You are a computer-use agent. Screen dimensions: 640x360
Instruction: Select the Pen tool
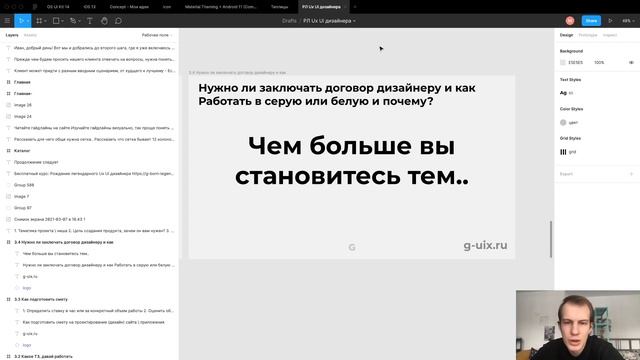point(73,20)
